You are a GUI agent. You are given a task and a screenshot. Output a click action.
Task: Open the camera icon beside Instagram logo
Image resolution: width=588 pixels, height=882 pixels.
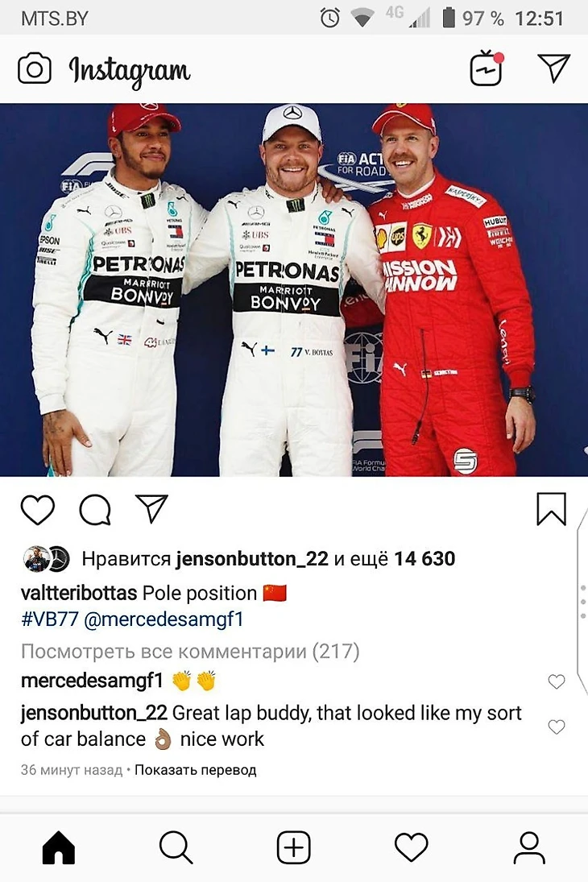coord(35,69)
